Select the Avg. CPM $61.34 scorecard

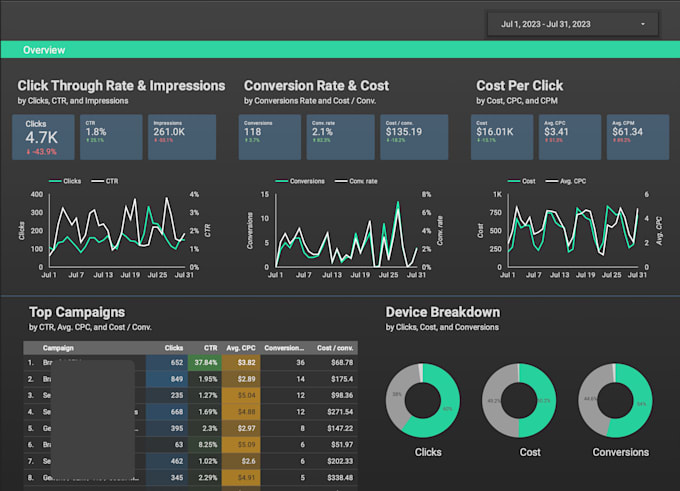[x=637, y=137]
